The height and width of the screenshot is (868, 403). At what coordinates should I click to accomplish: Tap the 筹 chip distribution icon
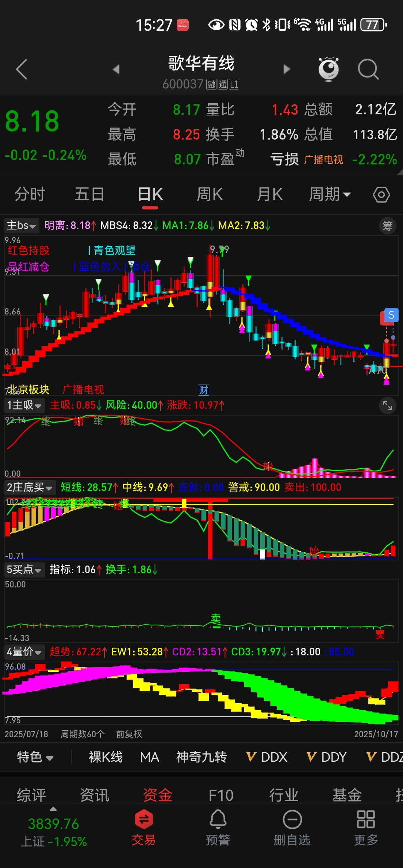387,226
